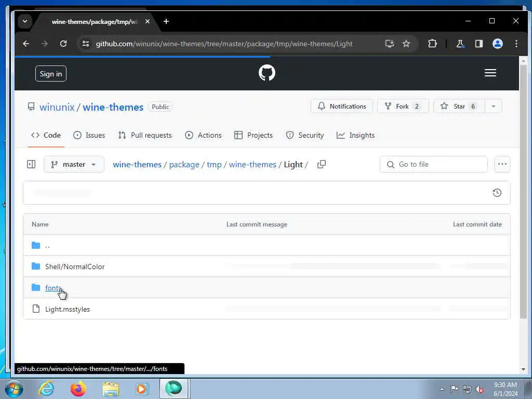Star the wine-themes repository
Image resolution: width=532 pixels, height=399 pixels.
tap(459, 106)
